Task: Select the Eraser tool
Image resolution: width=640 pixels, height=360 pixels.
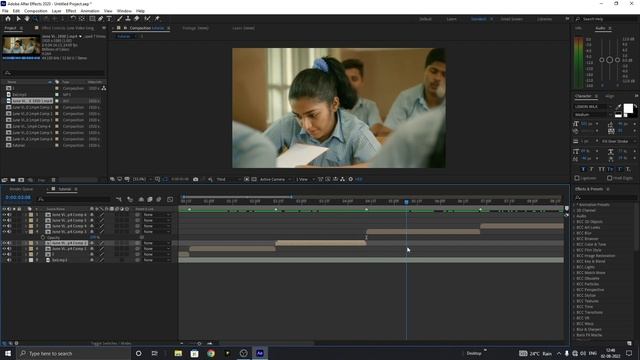Action: pos(136,19)
